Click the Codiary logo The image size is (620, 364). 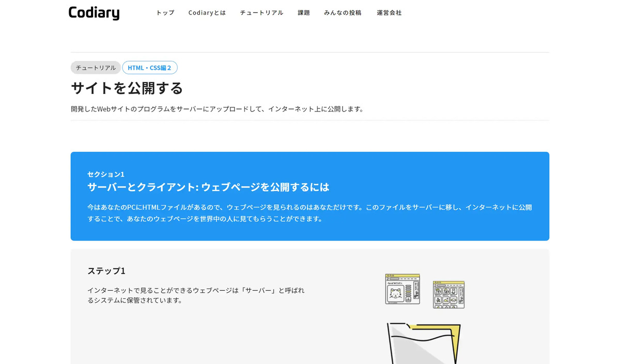coord(94,13)
